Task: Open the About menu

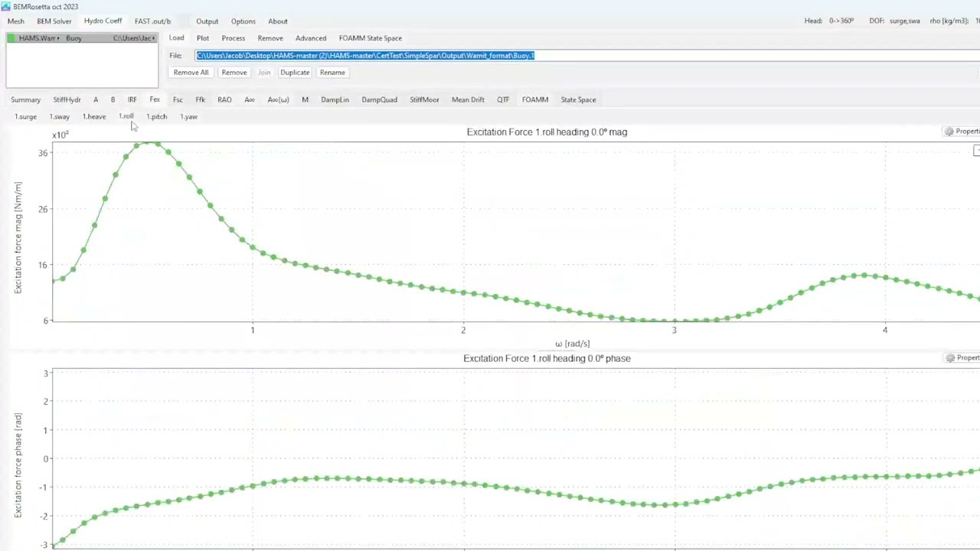Action: (x=278, y=21)
